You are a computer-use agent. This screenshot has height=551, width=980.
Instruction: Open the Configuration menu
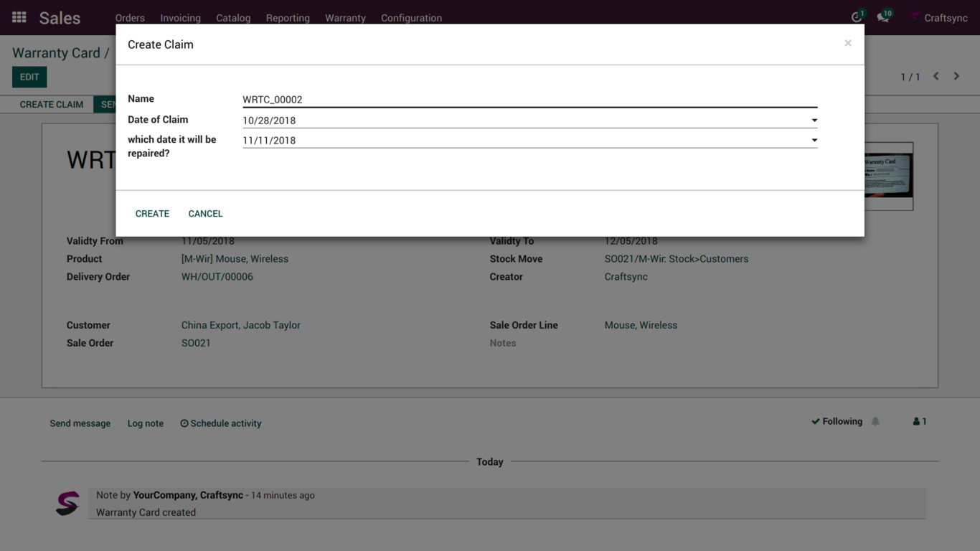[x=411, y=18]
